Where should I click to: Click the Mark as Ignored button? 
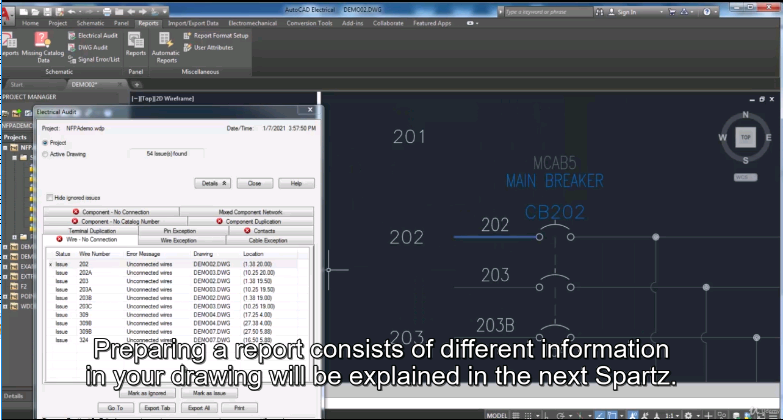click(147, 393)
